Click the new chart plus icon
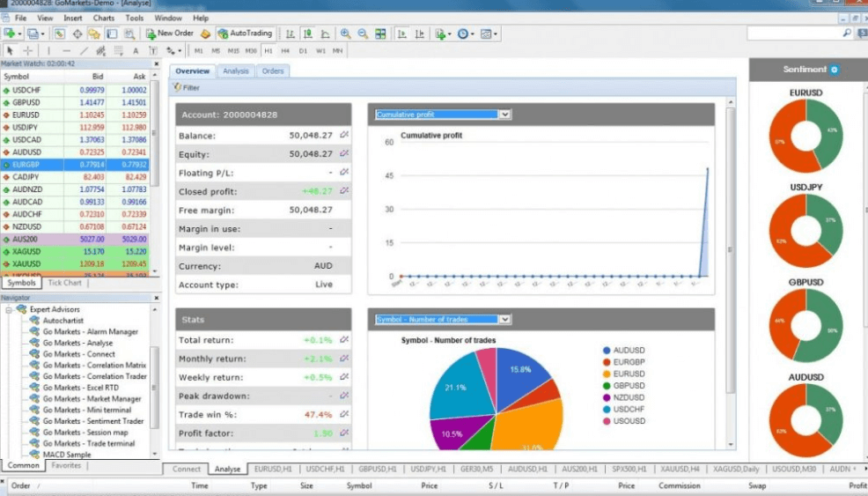868x496 pixels. coord(9,33)
